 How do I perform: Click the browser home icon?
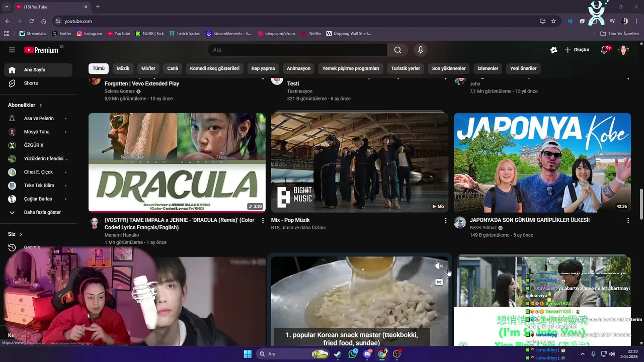click(x=44, y=21)
